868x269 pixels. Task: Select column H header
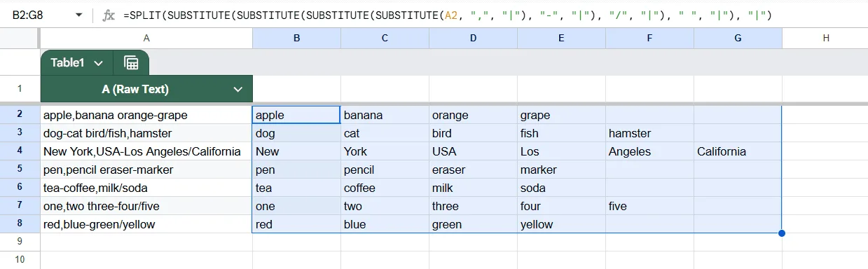click(x=826, y=39)
